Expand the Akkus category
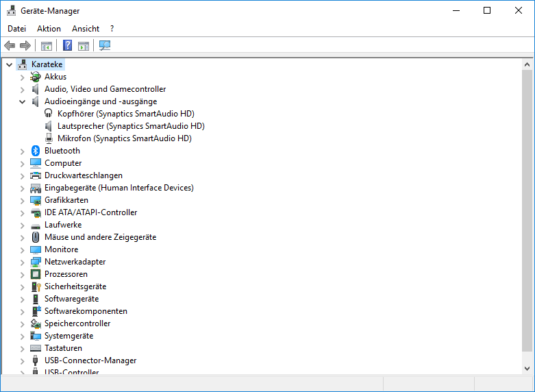 click(x=22, y=77)
